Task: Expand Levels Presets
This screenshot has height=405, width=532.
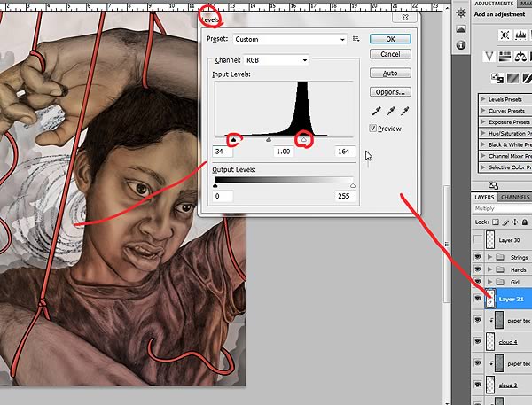Action: coord(483,99)
